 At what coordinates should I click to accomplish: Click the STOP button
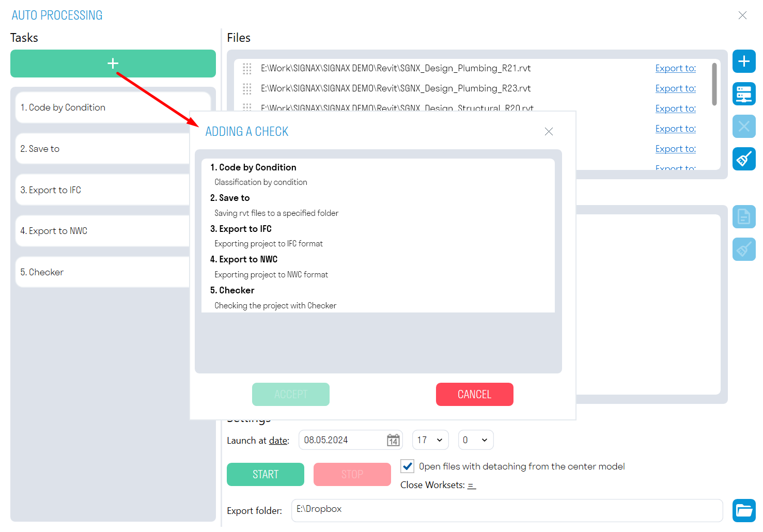352,475
